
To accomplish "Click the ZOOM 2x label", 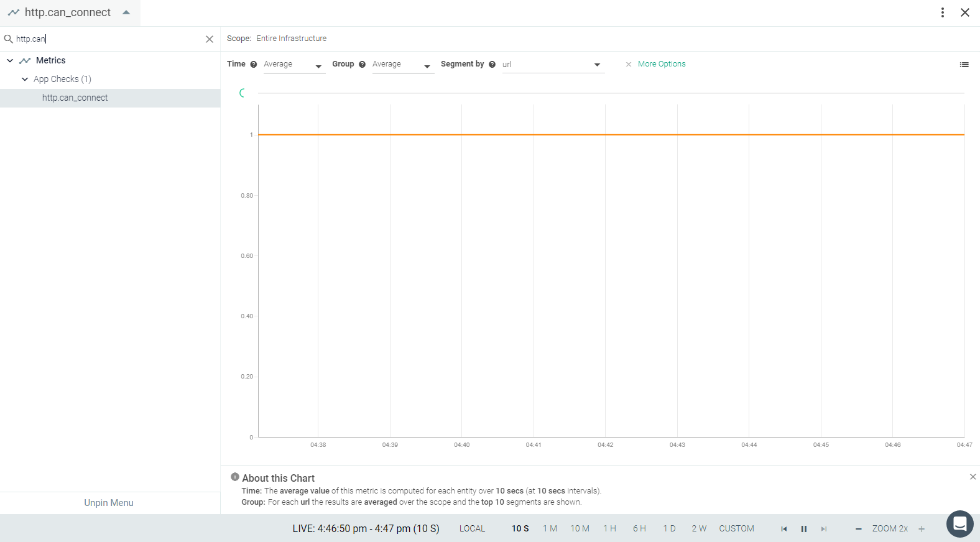I will coord(890,529).
